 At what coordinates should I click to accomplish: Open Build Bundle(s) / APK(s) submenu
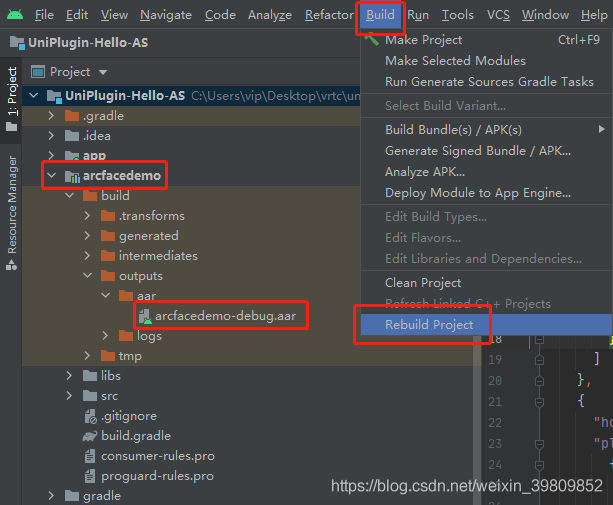pyautogui.click(x=486, y=130)
